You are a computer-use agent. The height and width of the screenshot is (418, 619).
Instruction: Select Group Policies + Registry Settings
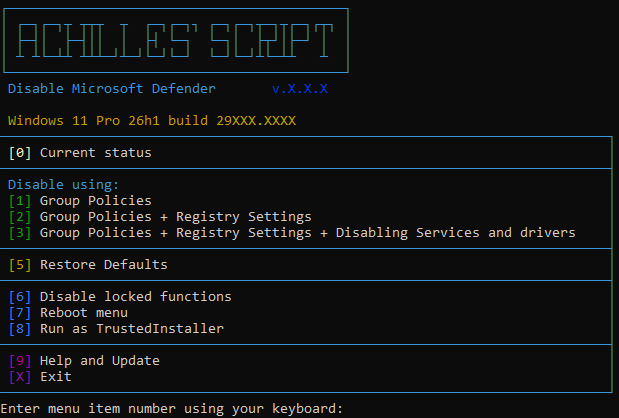175,217
